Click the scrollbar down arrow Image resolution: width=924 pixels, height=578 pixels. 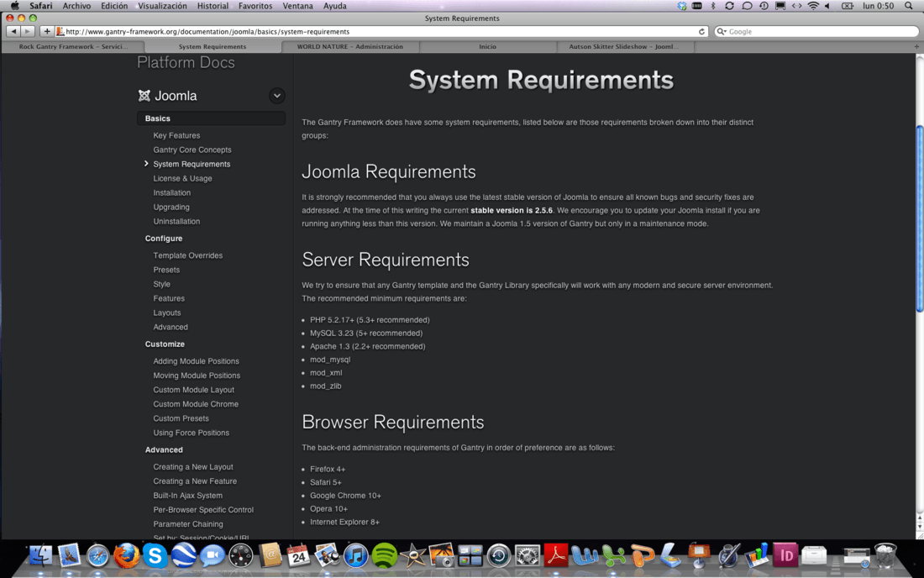919,528
